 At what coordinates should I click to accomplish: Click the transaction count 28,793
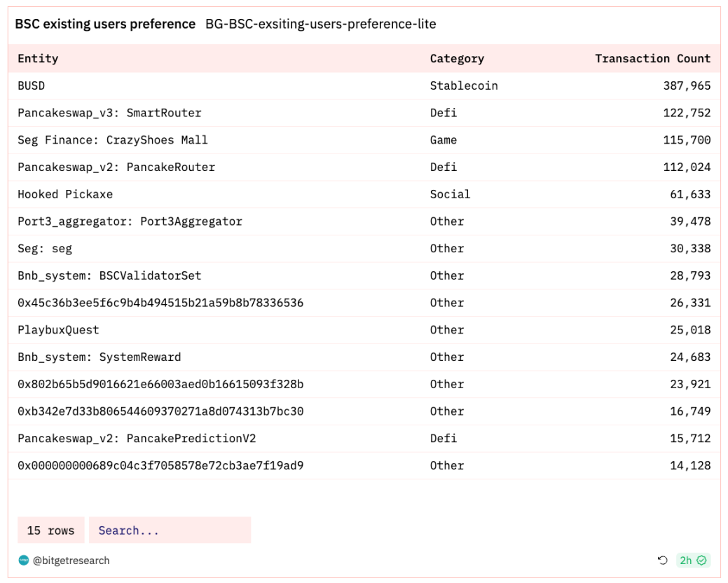point(690,275)
